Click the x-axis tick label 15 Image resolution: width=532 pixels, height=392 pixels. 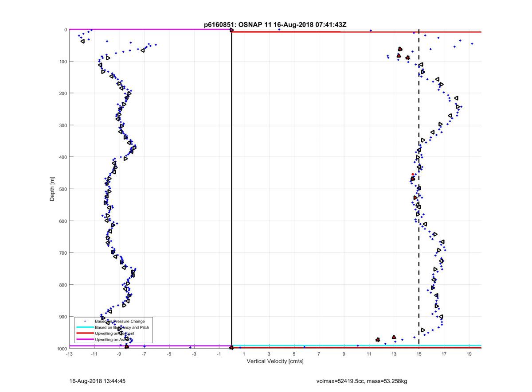click(419, 354)
